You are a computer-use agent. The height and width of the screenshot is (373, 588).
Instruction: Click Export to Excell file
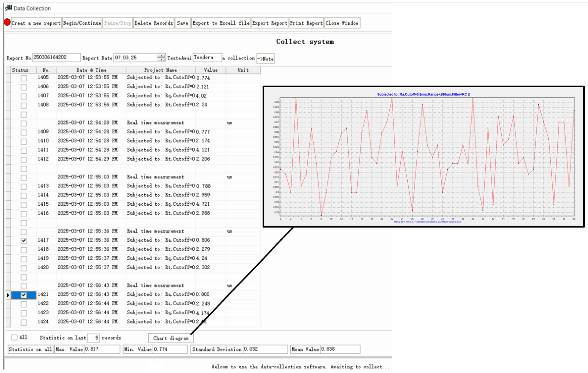coord(221,23)
